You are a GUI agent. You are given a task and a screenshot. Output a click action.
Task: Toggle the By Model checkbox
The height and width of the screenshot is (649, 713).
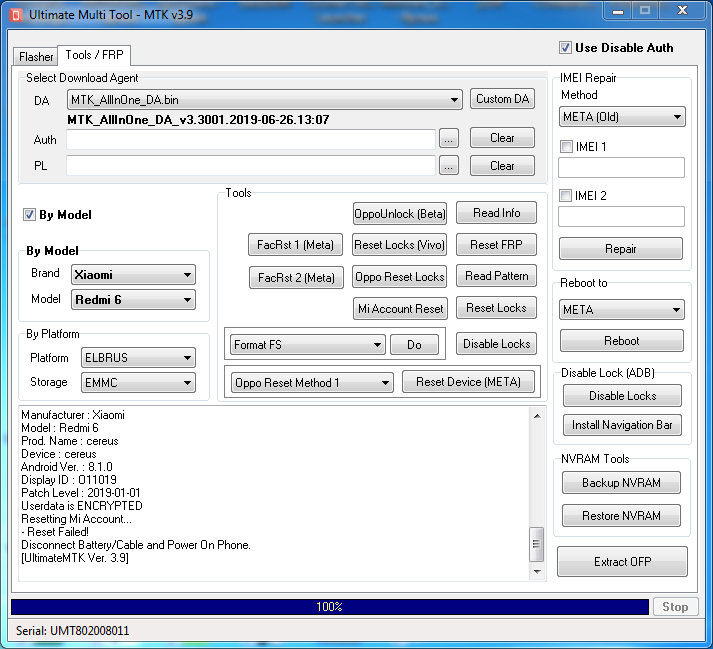pyautogui.click(x=29, y=215)
